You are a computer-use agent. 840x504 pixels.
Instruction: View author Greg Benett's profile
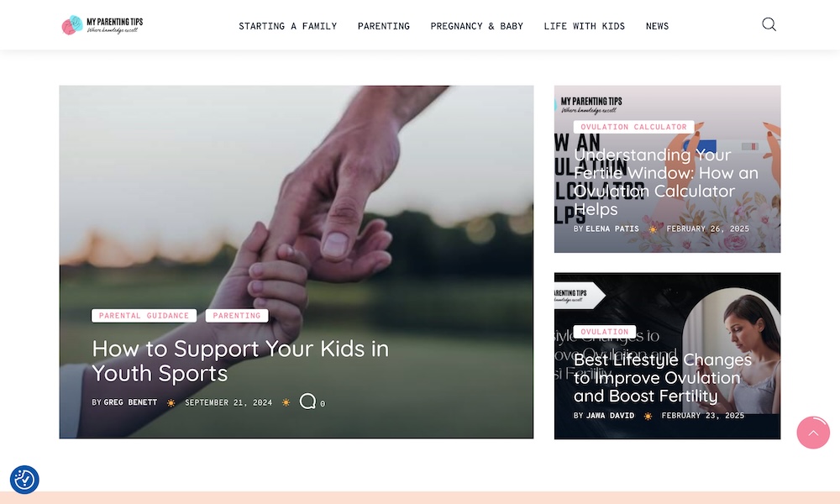(130, 402)
